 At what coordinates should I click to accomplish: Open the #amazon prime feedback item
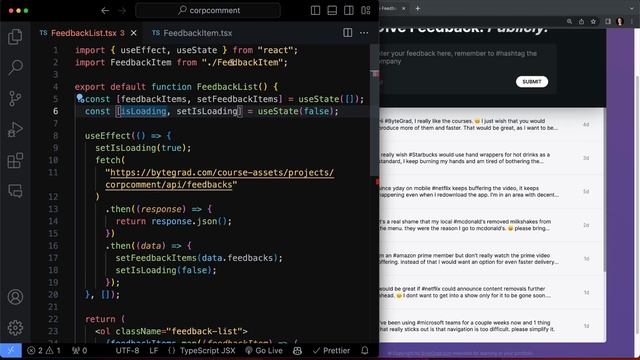point(491,259)
